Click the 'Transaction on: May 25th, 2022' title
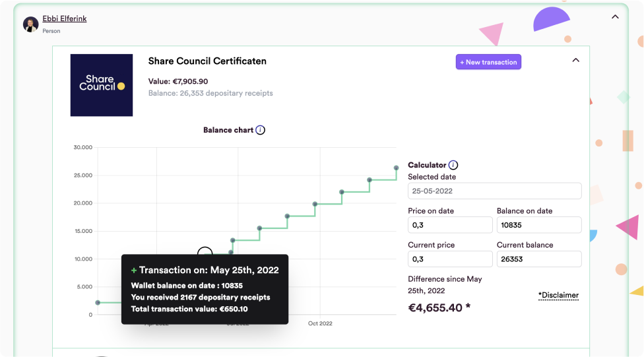This screenshot has height=357, width=644. [x=209, y=270]
